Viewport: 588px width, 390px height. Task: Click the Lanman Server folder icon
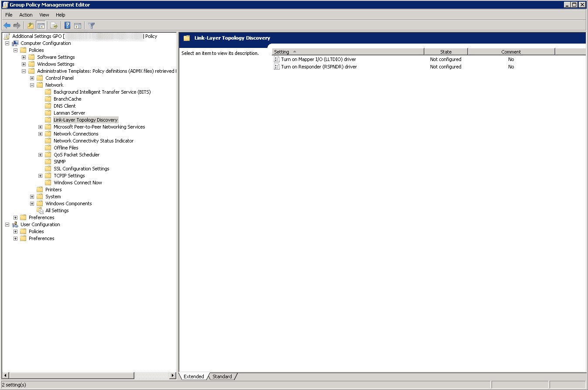(x=48, y=113)
